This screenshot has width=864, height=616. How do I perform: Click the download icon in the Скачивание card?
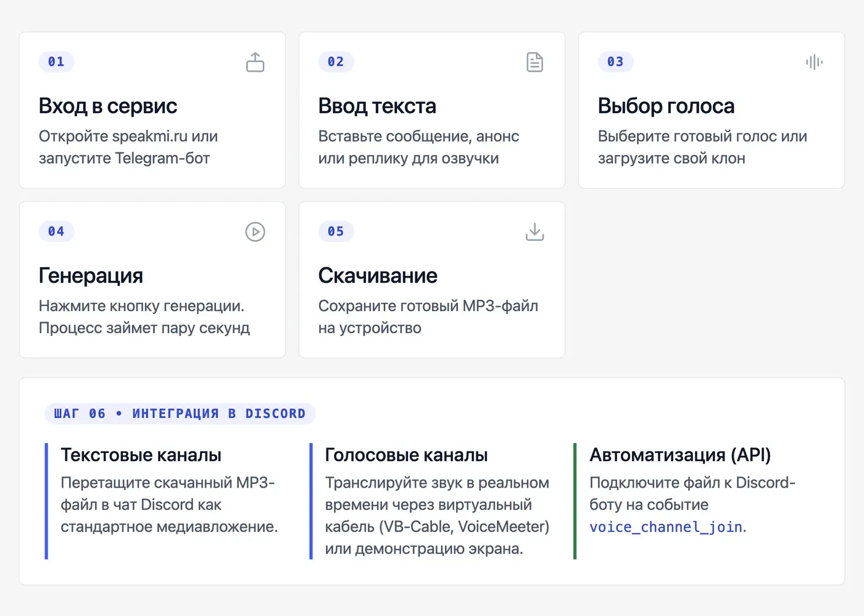point(534,231)
